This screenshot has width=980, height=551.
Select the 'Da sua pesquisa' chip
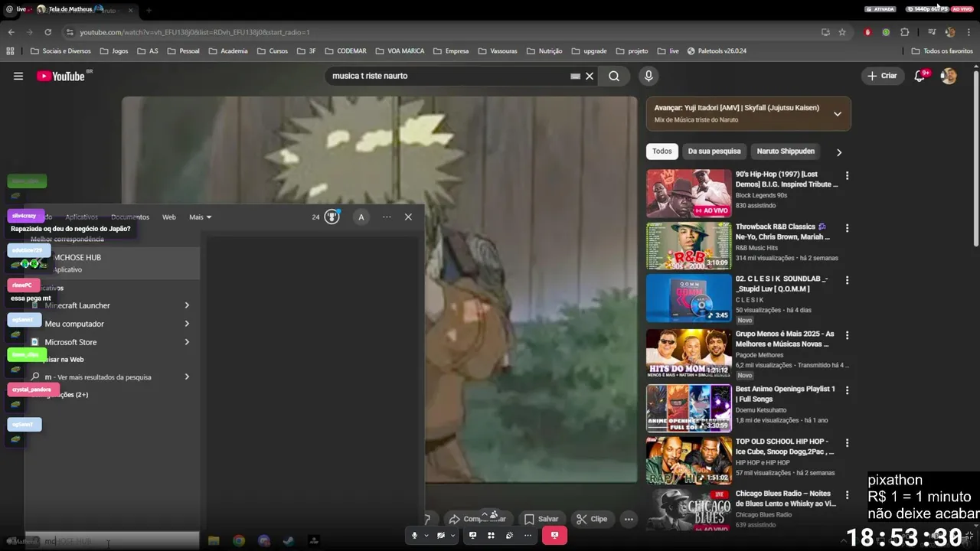pos(714,152)
